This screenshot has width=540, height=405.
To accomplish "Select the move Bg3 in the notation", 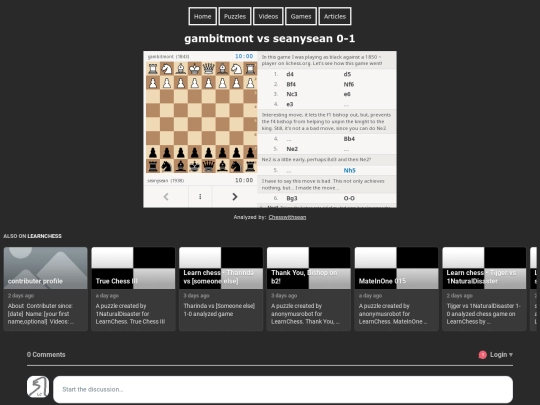I will [x=292, y=198].
